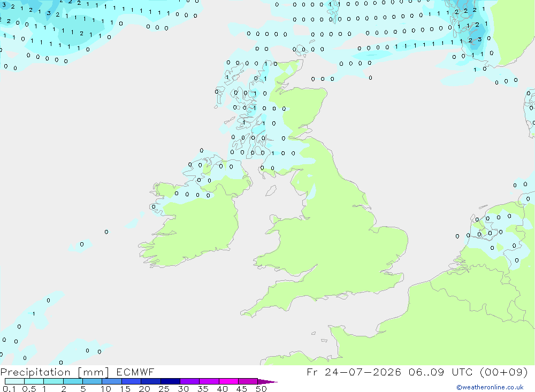Image resolution: width=535 pixels, height=392 pixels.
Task: Click the legend value label '0.1'
Action: [9, 389]
